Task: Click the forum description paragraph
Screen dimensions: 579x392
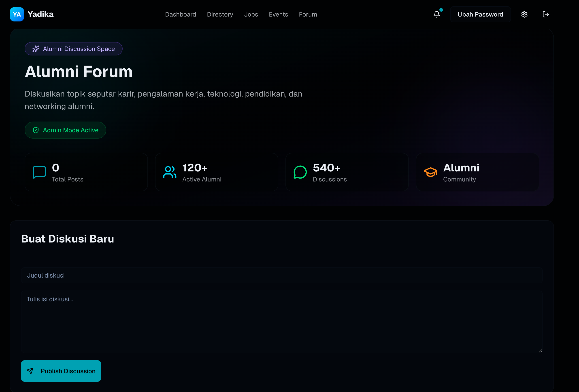Action: [164, 100]
